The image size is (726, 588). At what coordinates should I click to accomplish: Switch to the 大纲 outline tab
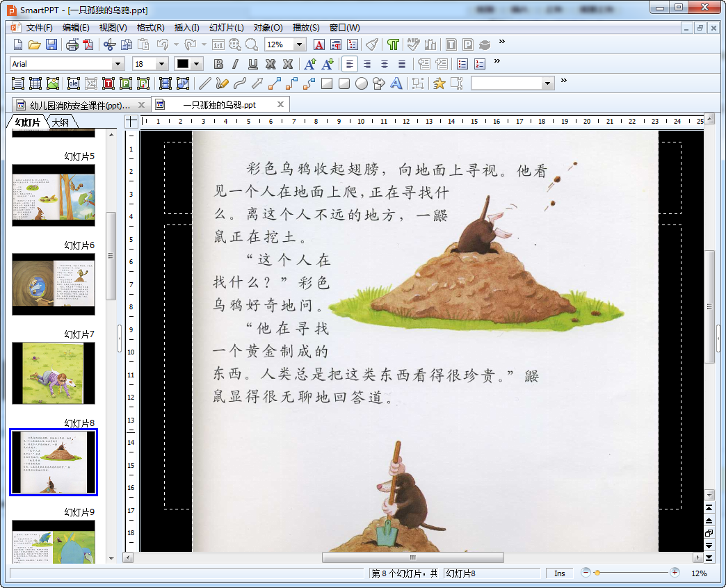pos(60,122)
